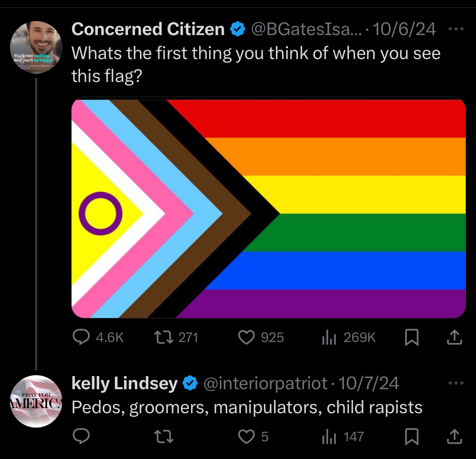
Task: View analytics for the flag tweet
Action: (x=330, y=337)
